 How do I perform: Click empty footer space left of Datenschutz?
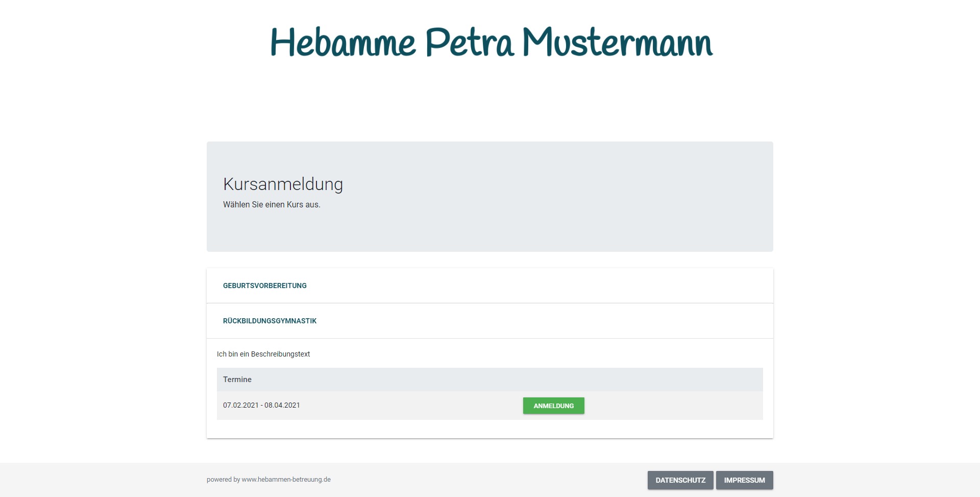click(485, 480)
